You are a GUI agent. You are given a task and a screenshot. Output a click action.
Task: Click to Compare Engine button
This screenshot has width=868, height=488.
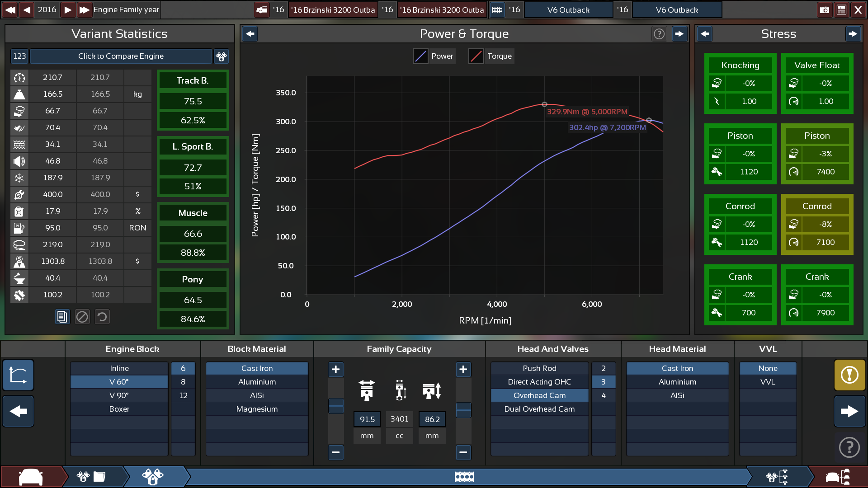tap(121, 56)
